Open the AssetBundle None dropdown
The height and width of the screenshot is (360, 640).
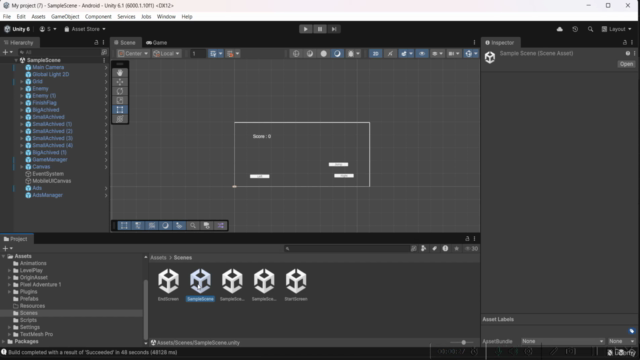[x=562, y=341]
